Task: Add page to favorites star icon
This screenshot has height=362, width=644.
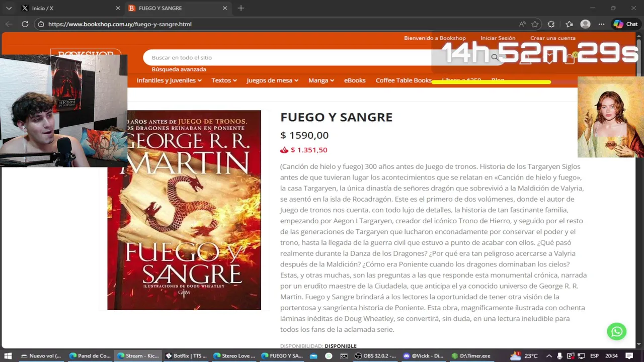Action: click(535, 24)
